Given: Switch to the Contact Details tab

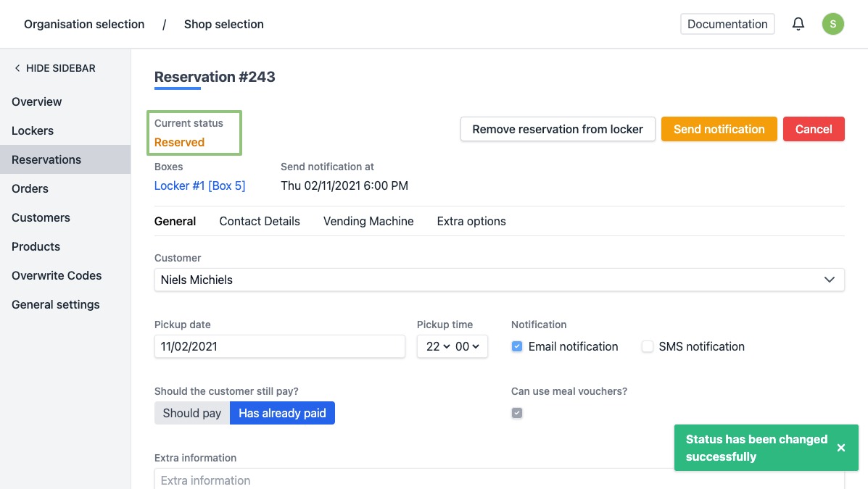Looking at the screenshot, I should 260,222.
